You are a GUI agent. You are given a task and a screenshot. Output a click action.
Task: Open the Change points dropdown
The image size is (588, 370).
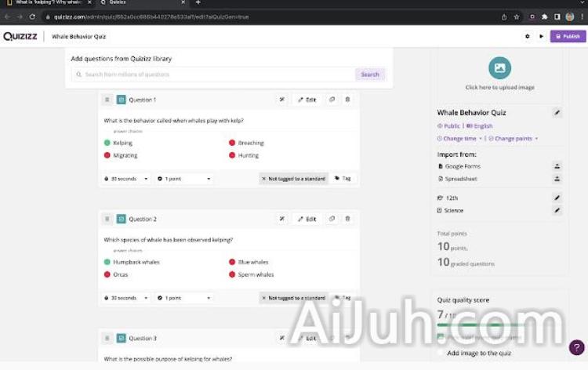[514, 139]
